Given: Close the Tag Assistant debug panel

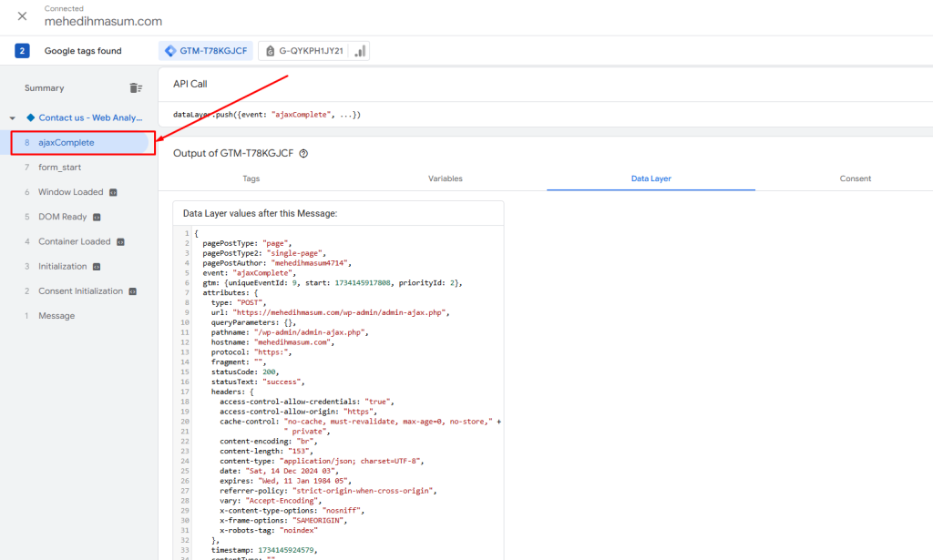Looking at the screenshot, I should (x=22, y=16).
